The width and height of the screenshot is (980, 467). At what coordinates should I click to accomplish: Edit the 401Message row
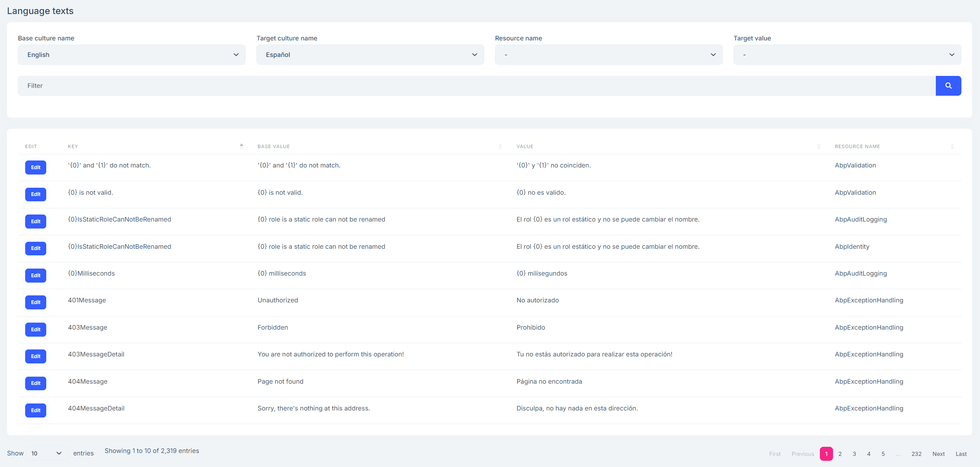click(36, 302)
